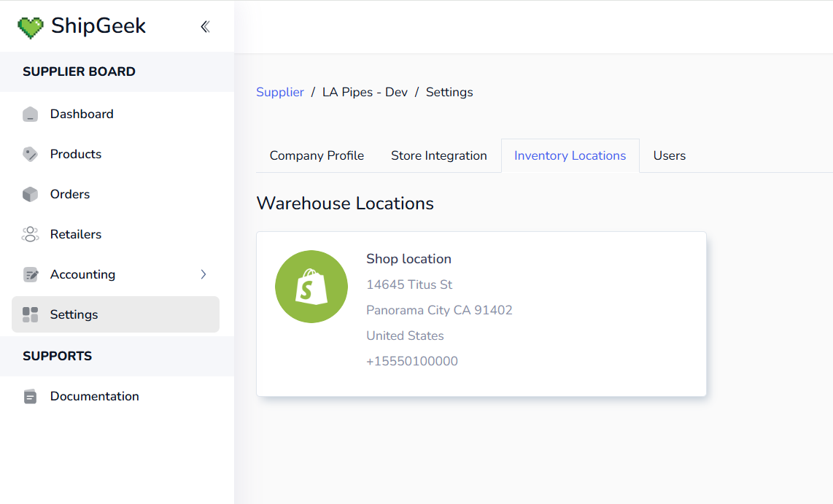Switch to the Users tab
The width and height of the screenshot is (833, 504).
670,155
